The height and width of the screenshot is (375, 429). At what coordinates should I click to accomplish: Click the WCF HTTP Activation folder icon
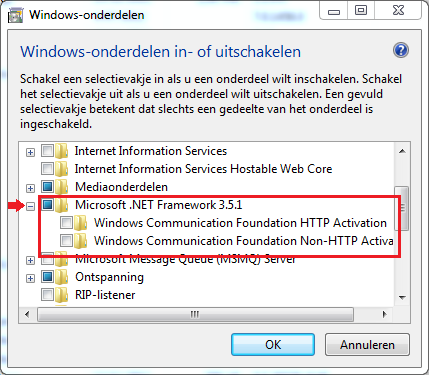(x=80, y=223)
